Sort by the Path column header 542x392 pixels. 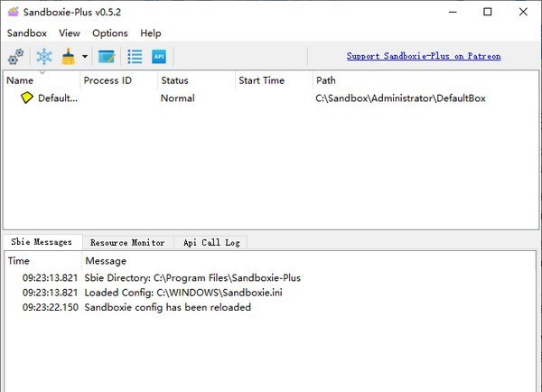coord(425,80)
